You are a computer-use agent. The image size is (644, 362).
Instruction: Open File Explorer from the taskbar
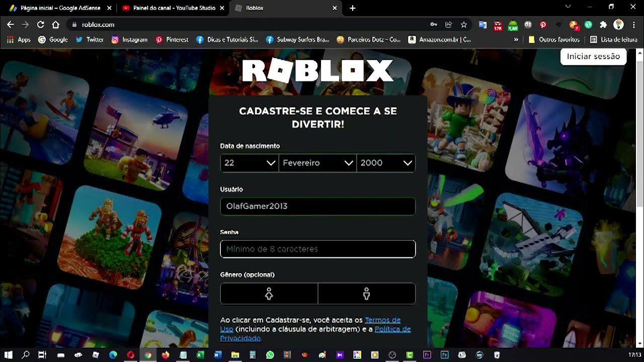[x=235, y=355]
